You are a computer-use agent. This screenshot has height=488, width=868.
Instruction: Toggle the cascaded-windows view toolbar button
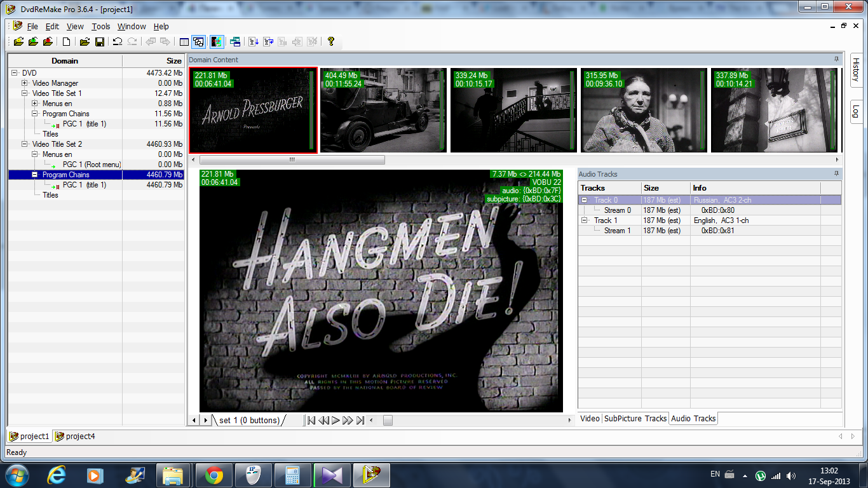click(199, 42)
